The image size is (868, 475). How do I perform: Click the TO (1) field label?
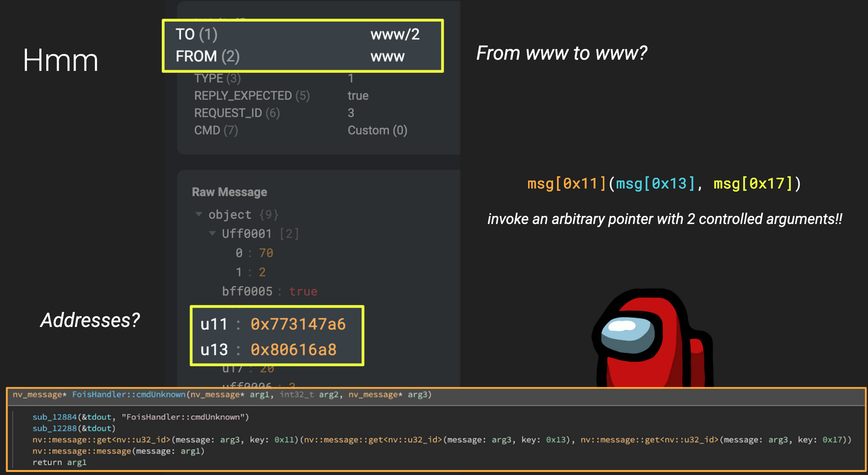(x=196, y=34)
